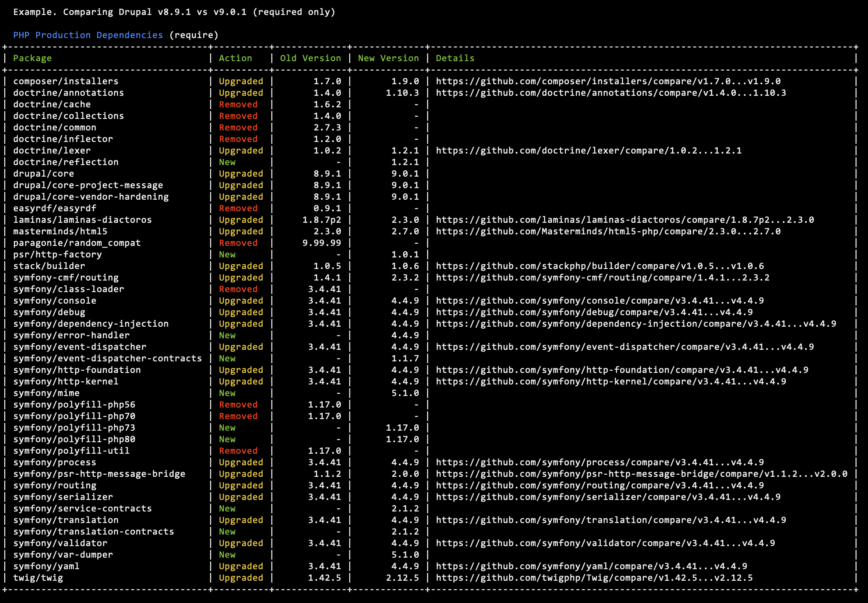Open the symfony/validator compare link
This screenshot has height=603, width=868.
pyautogui.click(x=605, y=543)
